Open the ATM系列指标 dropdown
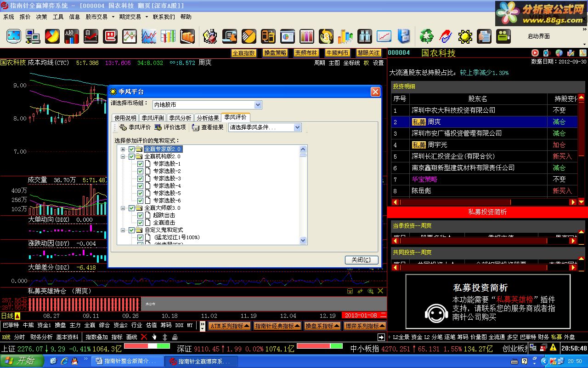 (230, 326)
